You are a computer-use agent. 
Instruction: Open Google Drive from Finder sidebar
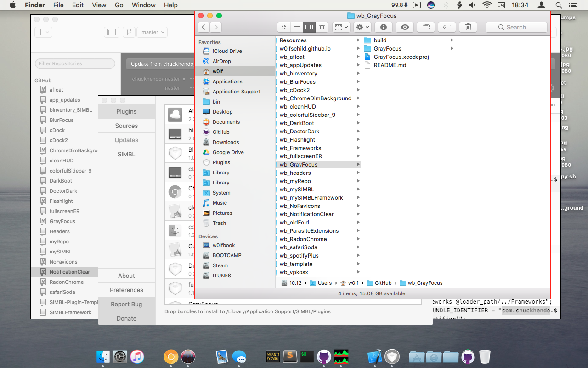click(228, 152)
